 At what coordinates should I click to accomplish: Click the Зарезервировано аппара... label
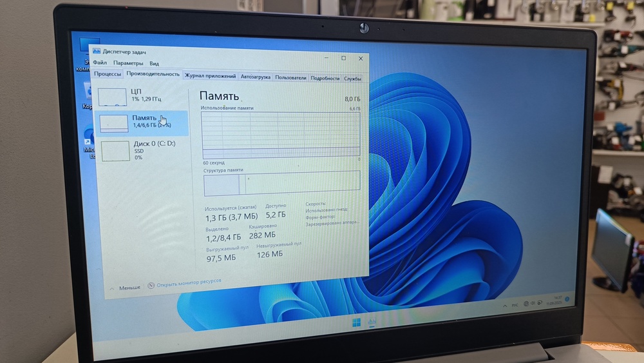(332, 223)
